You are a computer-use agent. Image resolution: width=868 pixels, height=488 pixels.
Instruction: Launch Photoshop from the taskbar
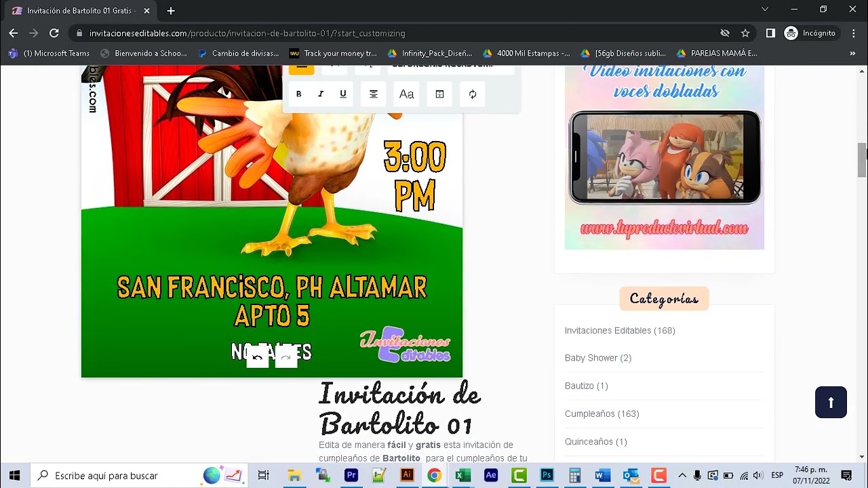[x=547, y=475]
